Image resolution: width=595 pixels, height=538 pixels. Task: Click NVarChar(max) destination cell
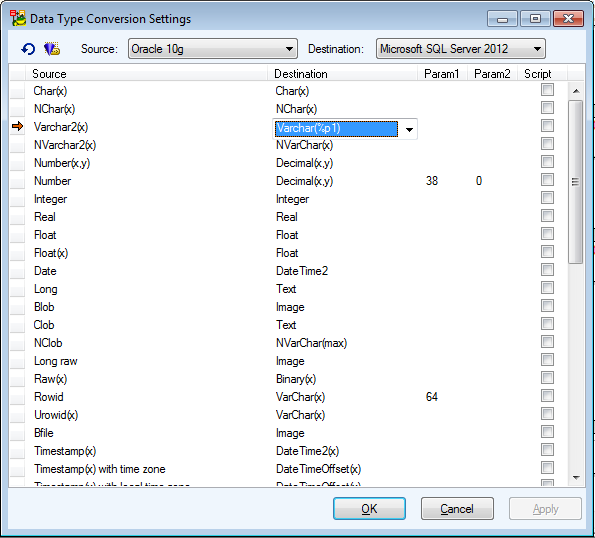(311, 343)
